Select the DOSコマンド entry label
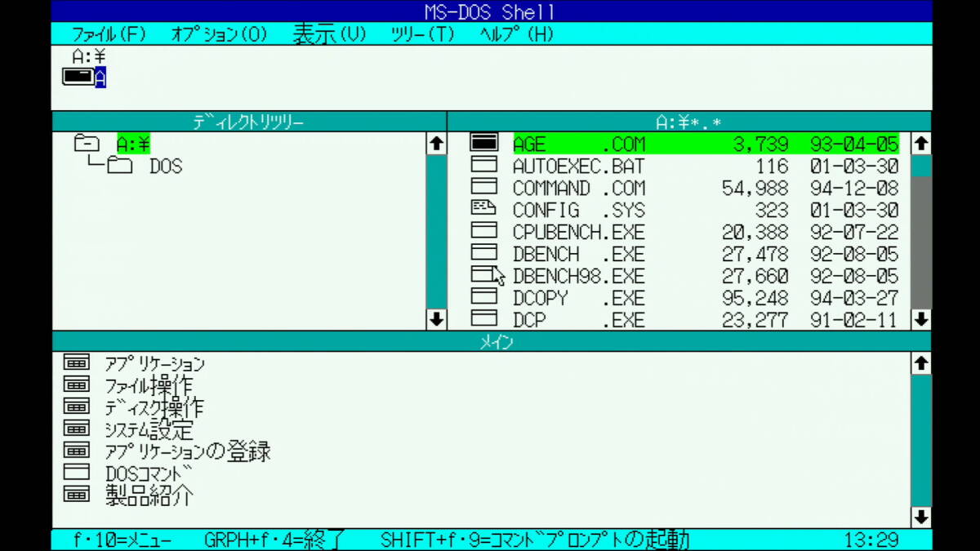 click(x=149, y=473)
